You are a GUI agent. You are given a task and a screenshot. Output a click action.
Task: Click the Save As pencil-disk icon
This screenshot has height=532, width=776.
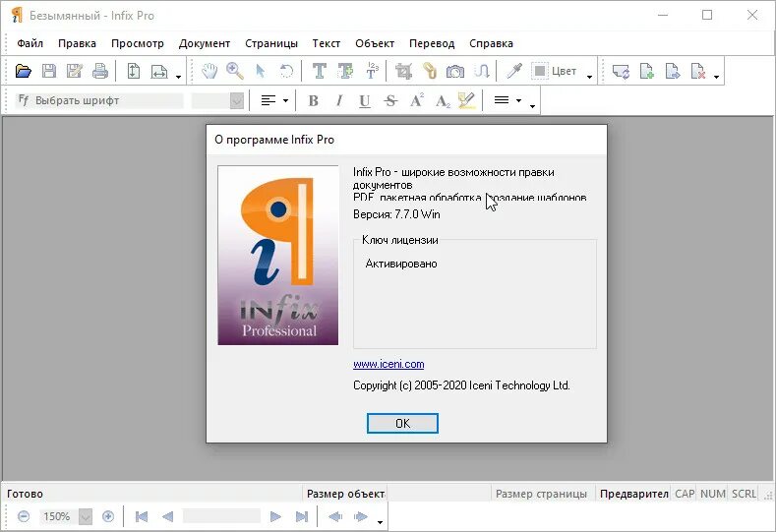point(75,71)
